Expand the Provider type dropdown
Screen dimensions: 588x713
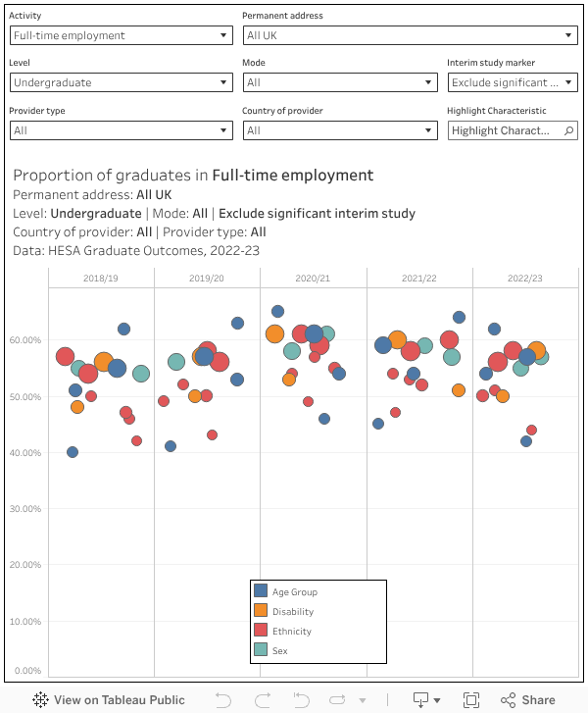[121, 130]
